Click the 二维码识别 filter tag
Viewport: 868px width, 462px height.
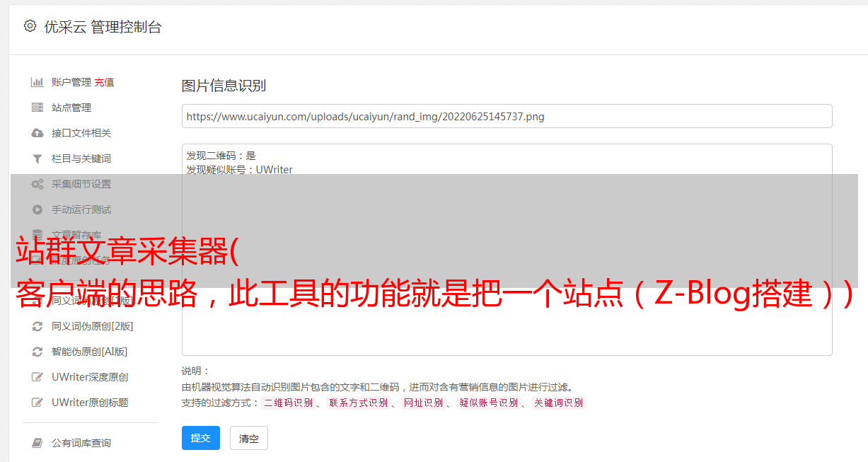click(288, 403)
